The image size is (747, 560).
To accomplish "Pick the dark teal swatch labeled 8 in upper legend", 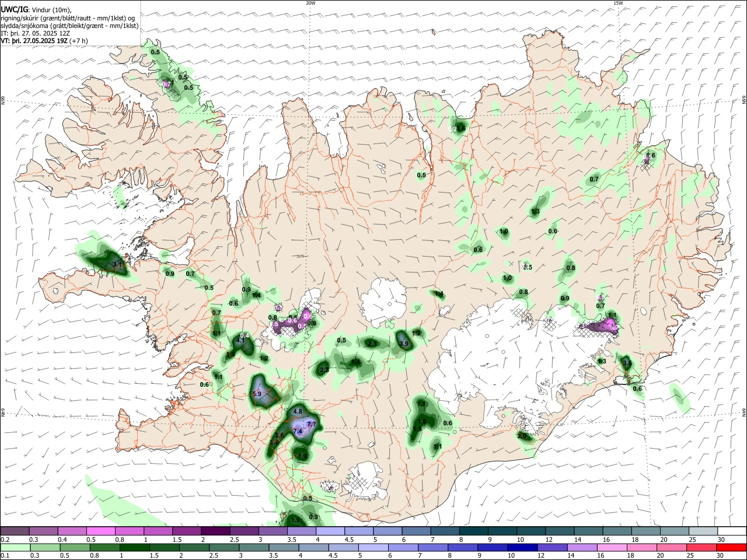I will pos(473,531).
